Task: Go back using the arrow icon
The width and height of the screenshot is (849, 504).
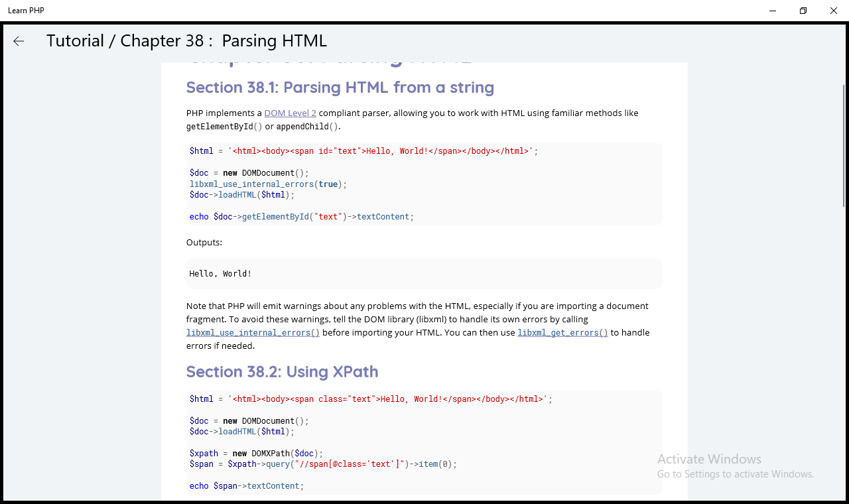Action: pos(19,41)
